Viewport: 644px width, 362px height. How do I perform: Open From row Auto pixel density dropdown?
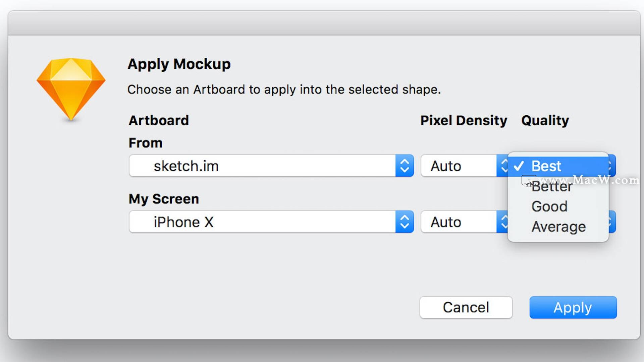tap(458, 166)
